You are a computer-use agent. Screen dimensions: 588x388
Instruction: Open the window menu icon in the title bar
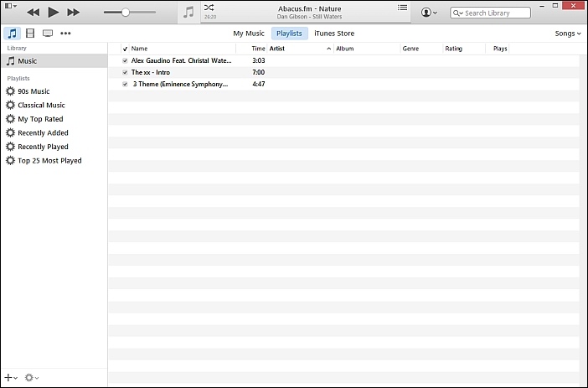(11, 6)
